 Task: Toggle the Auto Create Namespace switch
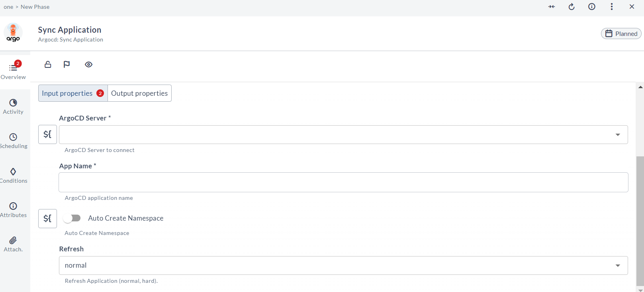pos(72,218)
